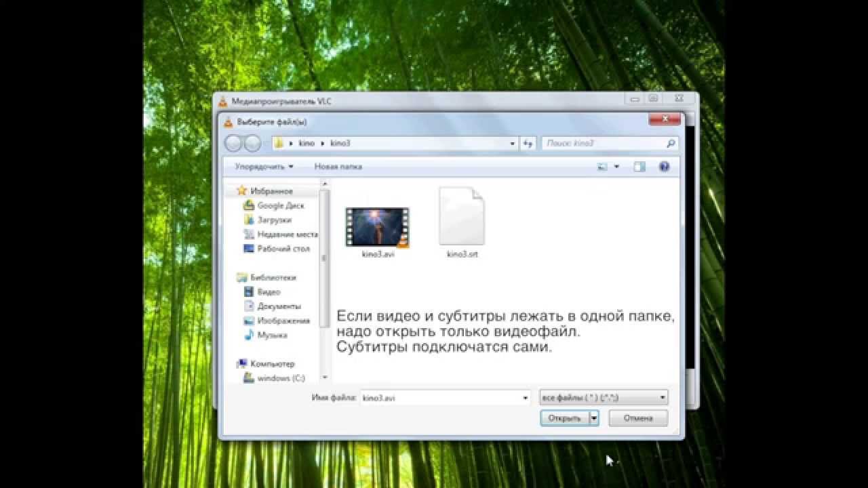Select the kino3.avi video thumbnail
868x488 pixels.
(377, 227)
